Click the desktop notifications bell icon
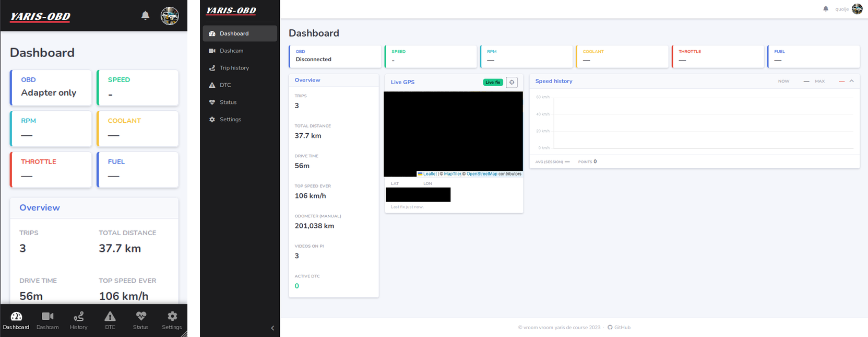The width and height of the screenshot is (868, 337). 826,9
